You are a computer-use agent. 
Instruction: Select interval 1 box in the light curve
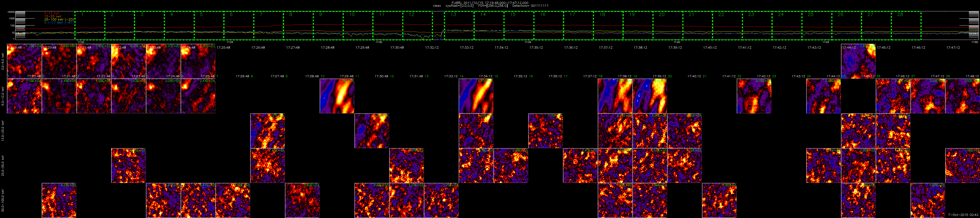coord(90,26)
